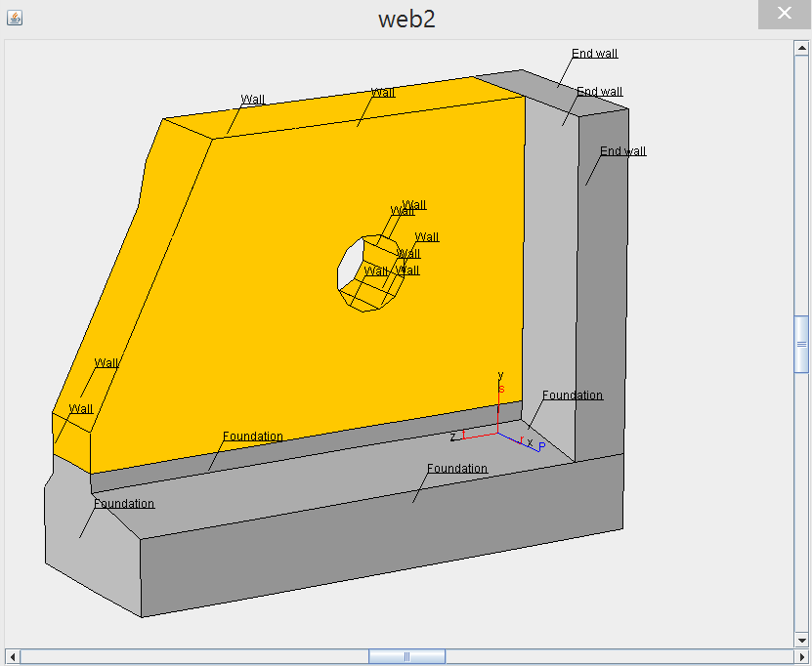Select the Wall label at top left edge
This screenshot has height=666, width=812.
(253, 100)
